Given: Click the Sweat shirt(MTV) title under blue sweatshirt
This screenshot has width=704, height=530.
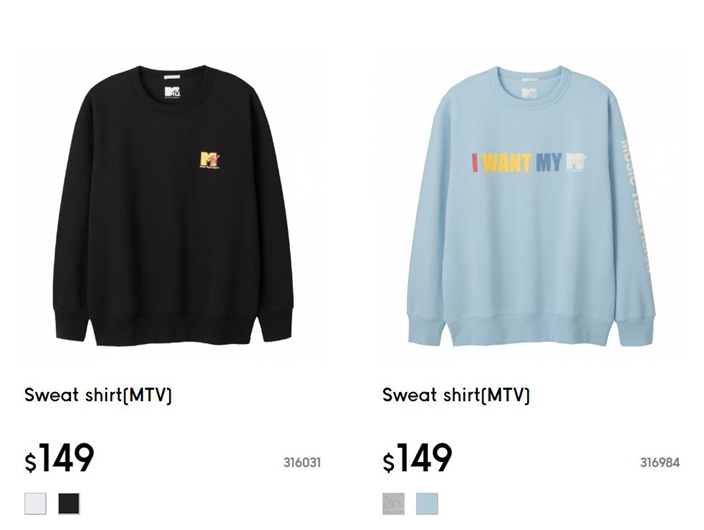Looking at the screenshot, I should (456, 395).
